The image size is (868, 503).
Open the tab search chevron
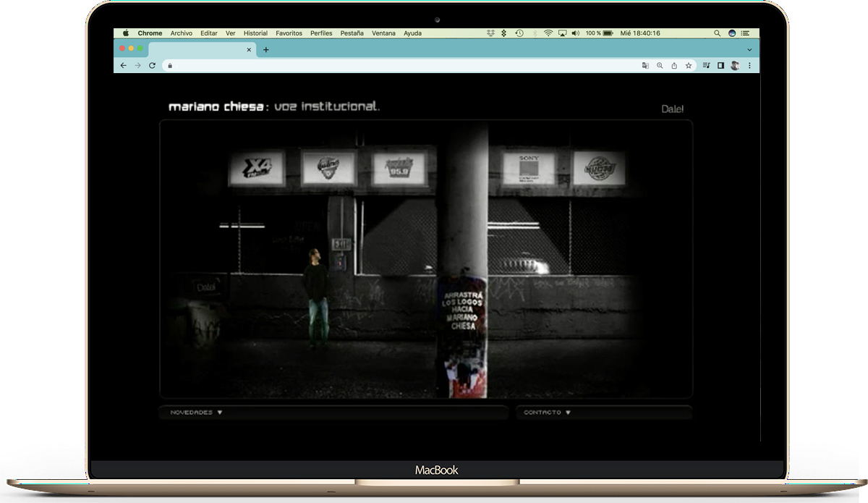749,50
